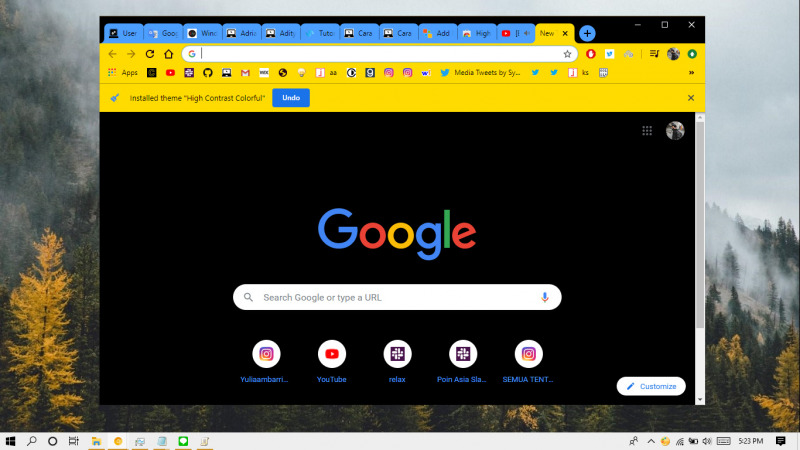Image resolution: width=800 pixels, height=450 pixels.
Task: Click the profile avatar in Chrome toolbar
Action: [673, 54]
